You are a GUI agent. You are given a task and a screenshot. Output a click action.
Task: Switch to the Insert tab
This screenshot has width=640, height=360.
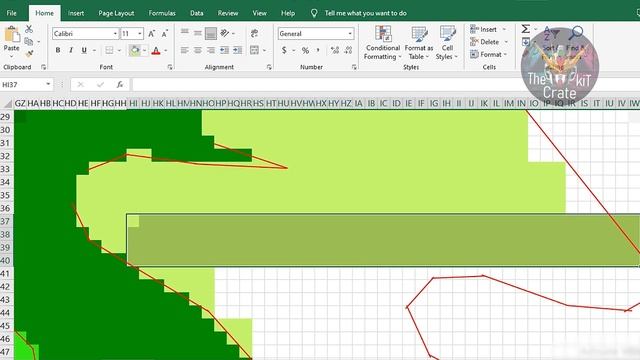76,13
